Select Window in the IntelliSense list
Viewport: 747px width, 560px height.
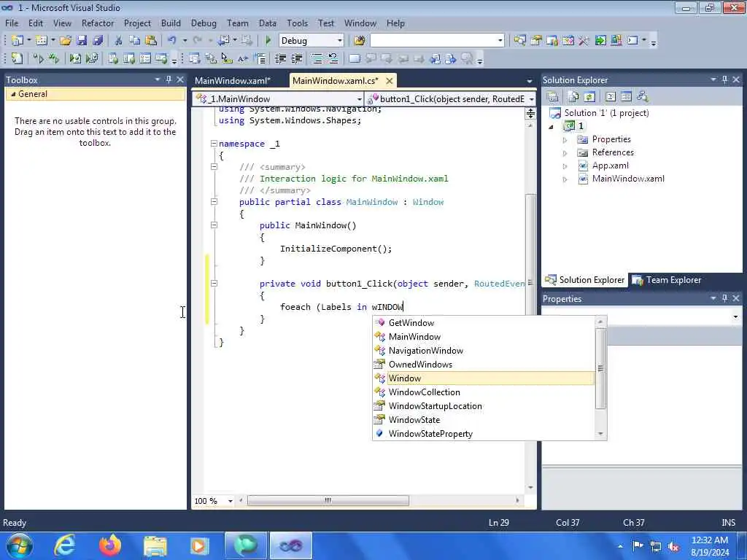tap(484, 378)
